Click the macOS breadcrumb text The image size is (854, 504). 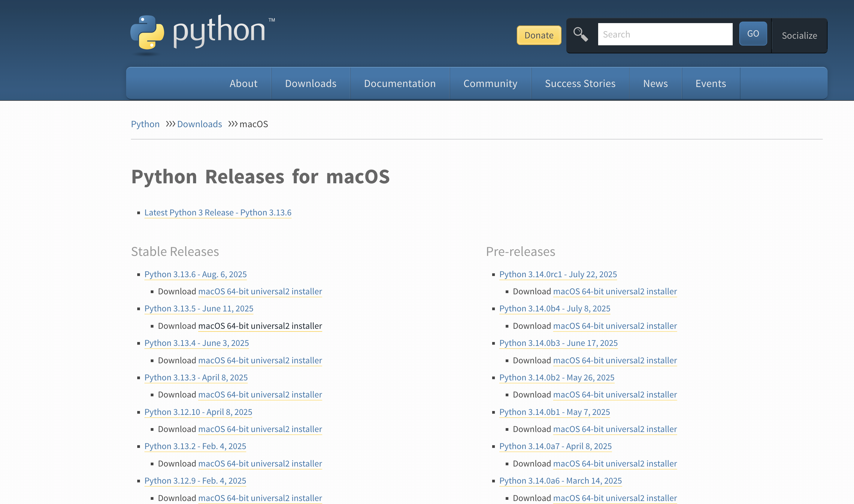[253, 124]
